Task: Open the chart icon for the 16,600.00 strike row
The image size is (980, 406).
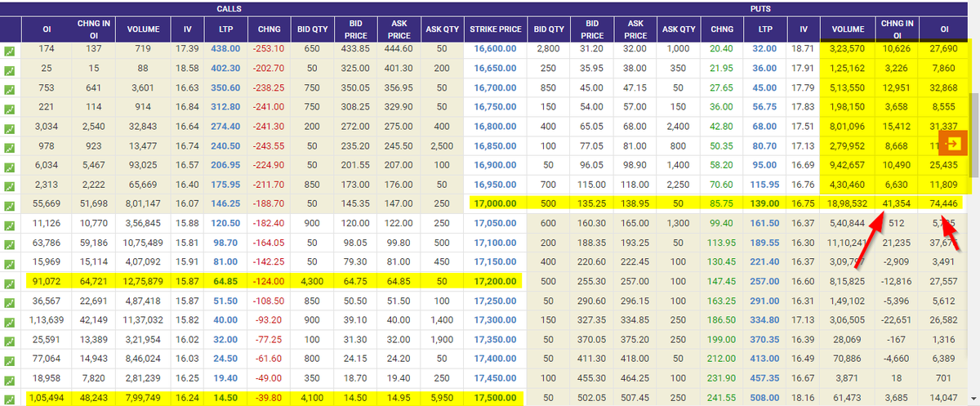Action: 10,51
